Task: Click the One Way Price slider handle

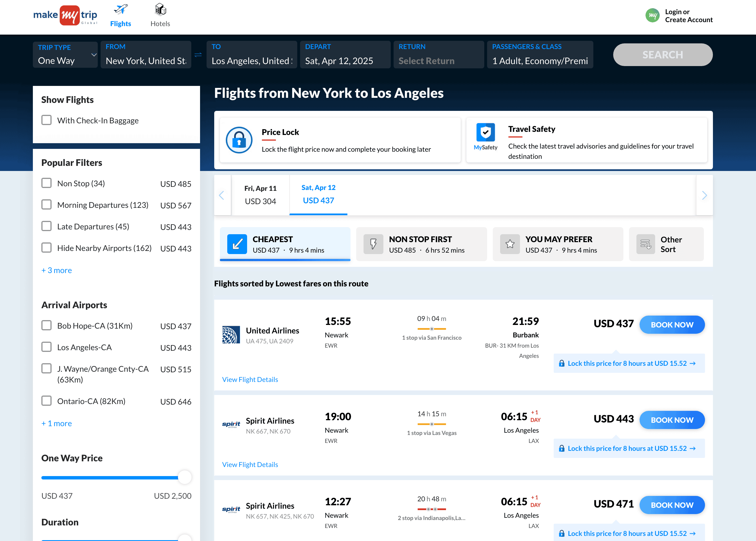Action: click(x=185, y=477)
